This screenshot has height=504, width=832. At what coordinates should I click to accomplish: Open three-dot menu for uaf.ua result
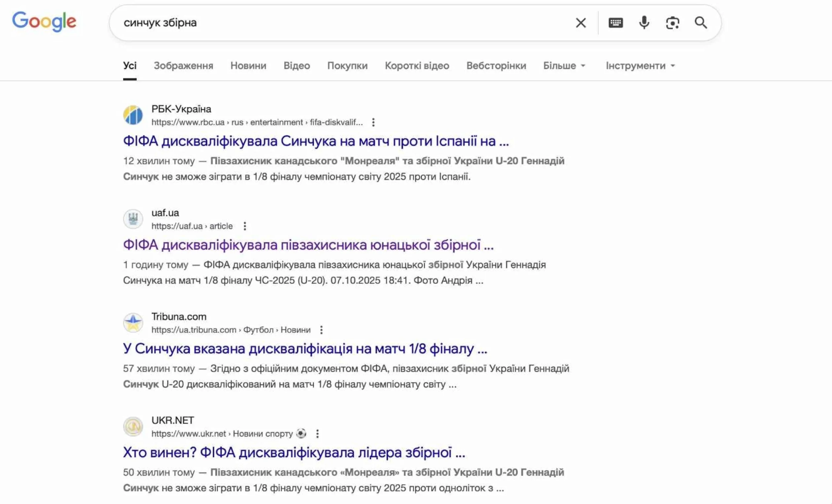[x=245, y=226]
